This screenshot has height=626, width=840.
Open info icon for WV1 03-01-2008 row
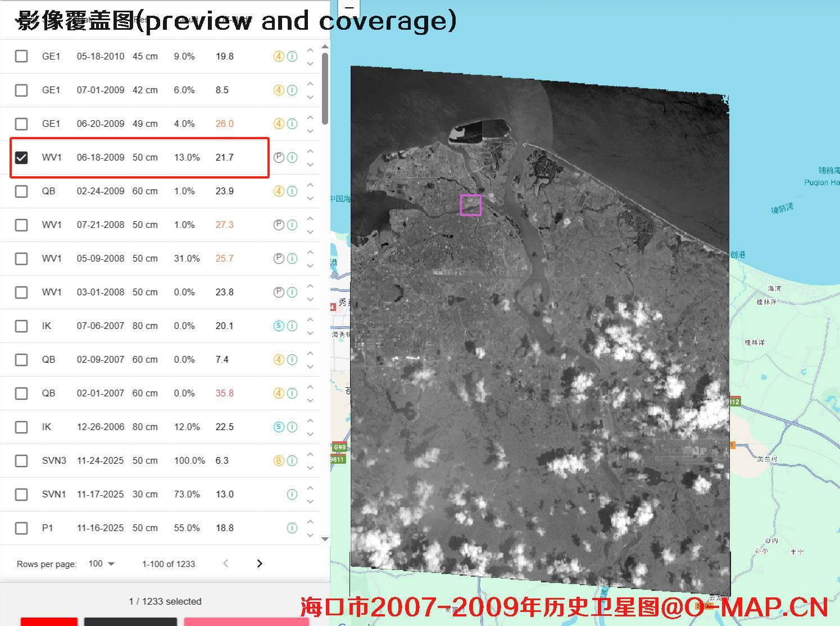(x=292, y=292)
